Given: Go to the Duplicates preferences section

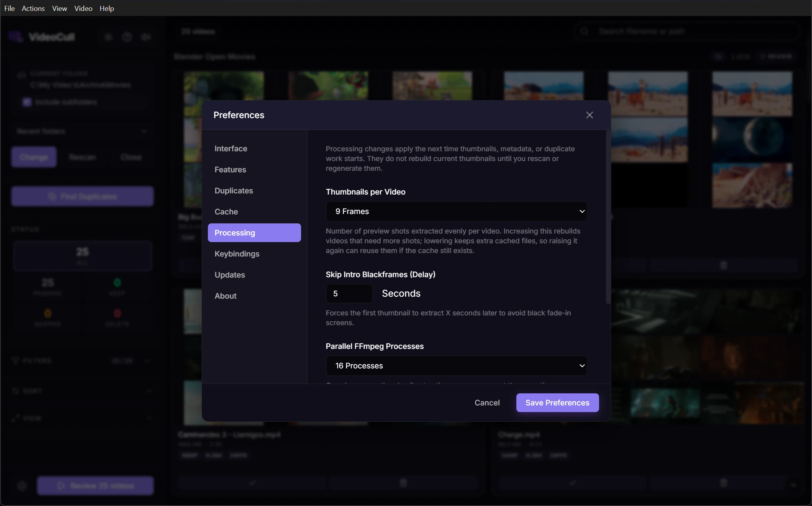Looking at the screenshot, I should (254, 191).
